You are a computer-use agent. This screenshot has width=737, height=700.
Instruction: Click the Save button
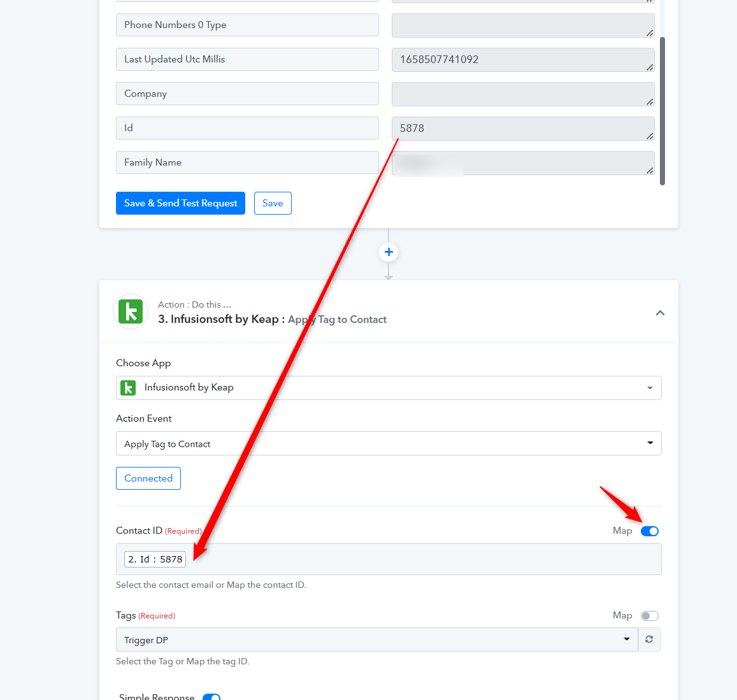(273, 203)
